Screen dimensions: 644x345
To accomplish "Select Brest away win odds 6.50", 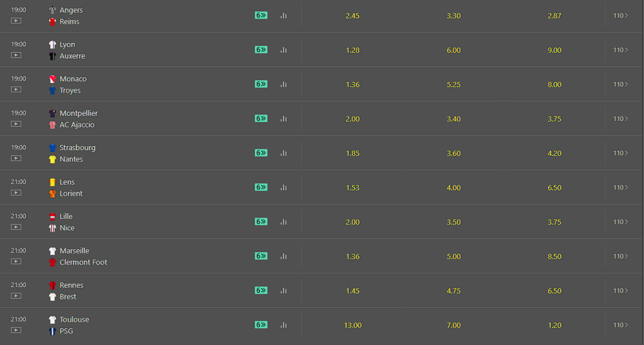I will click(554, 291).
